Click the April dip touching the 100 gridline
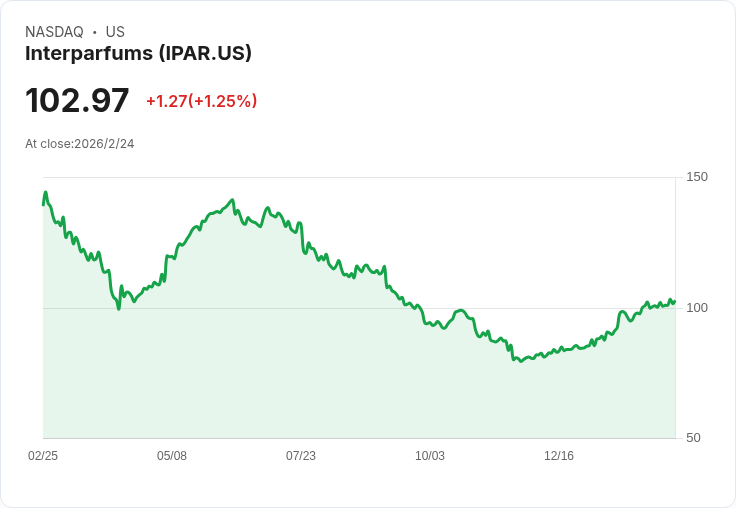 tap(119, 309)
